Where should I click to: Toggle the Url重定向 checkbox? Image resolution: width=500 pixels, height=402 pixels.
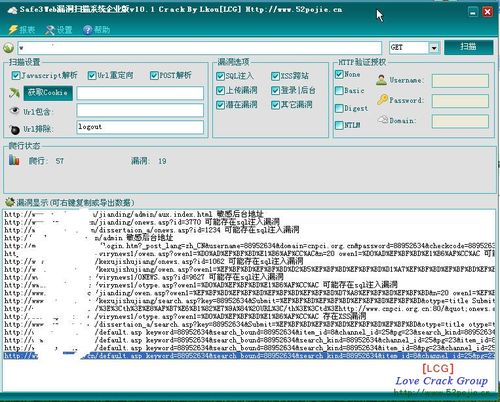[92, 75]
